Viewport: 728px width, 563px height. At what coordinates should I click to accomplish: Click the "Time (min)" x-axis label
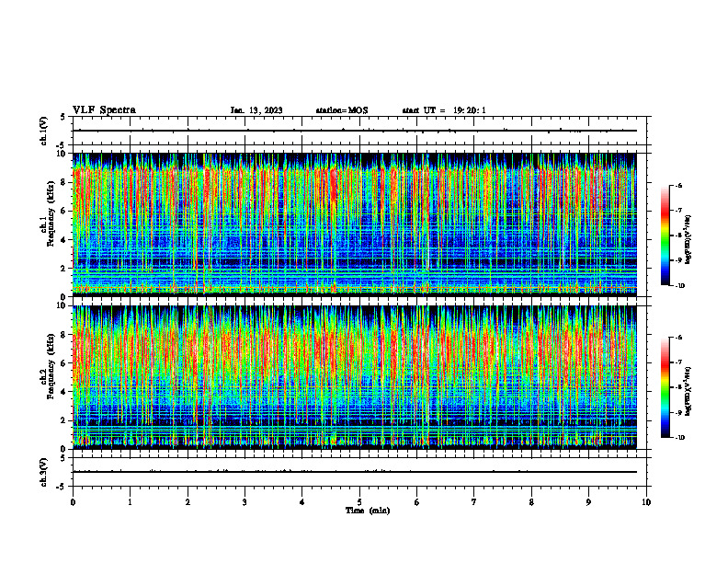pos(368,511)
